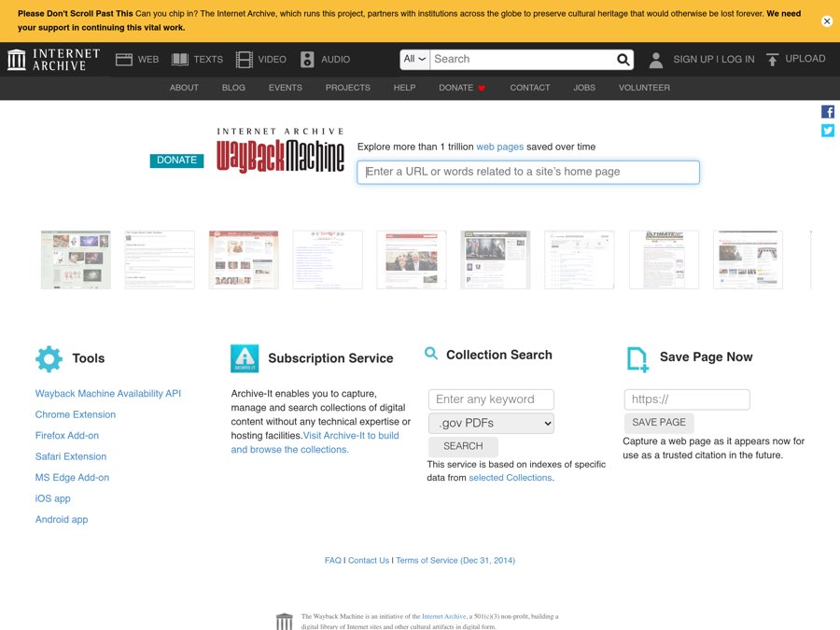Image resolution: width=840 pixels, height=630 pixels.
Task: Open the MS Edge Add-on link
Action: [x=72, y=477]
